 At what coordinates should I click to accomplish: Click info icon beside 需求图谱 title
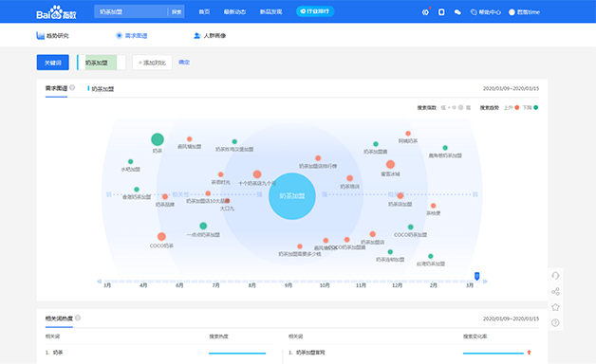click(72, 87)
